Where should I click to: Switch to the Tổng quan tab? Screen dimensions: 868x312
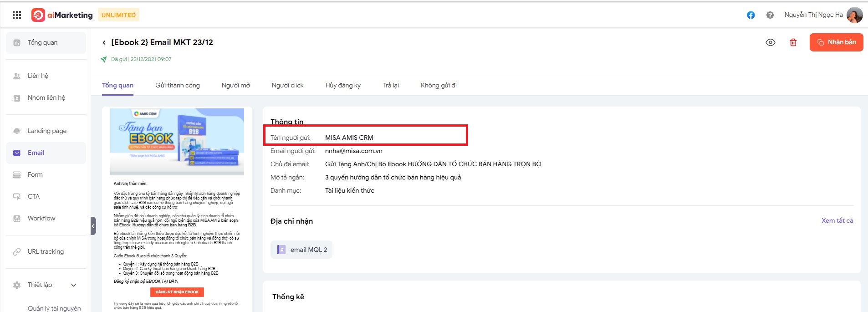(x=117, y=85)
